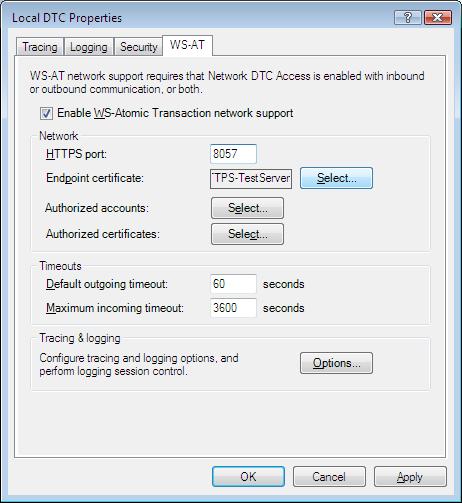This screenshot has height=503, width=462.
Task: Select an endpoint certificate
Action: click(336, 178)
